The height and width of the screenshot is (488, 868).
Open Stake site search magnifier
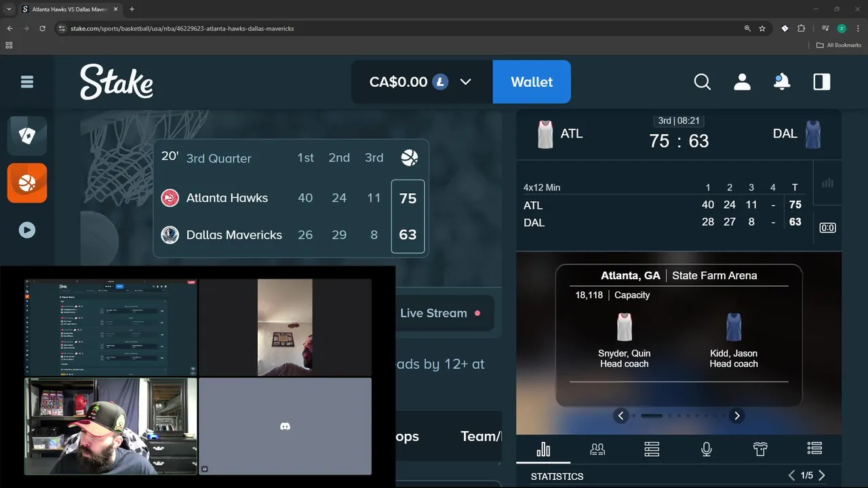(703, 82)
